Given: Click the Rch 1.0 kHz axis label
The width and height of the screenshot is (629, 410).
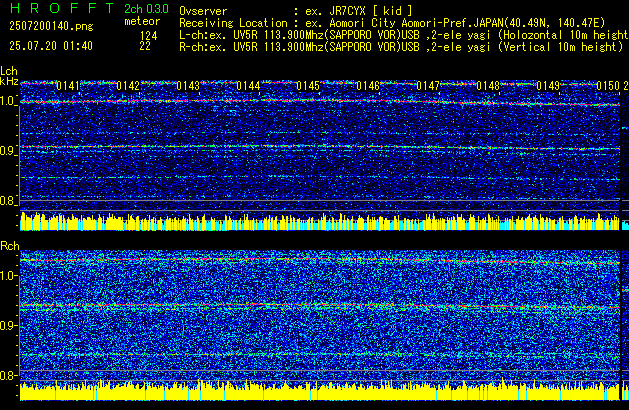Looking at the screenshot, I should pyautogui.click(x=8, y=276).
